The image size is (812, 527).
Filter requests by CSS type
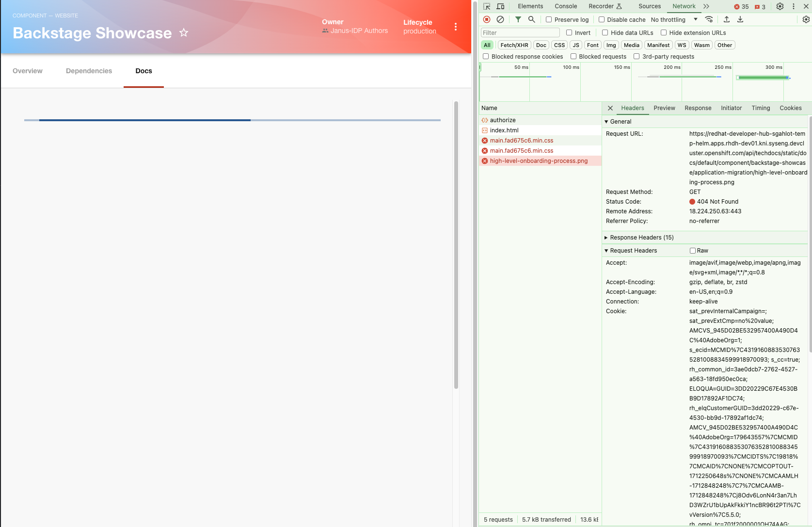pos(559,45)
